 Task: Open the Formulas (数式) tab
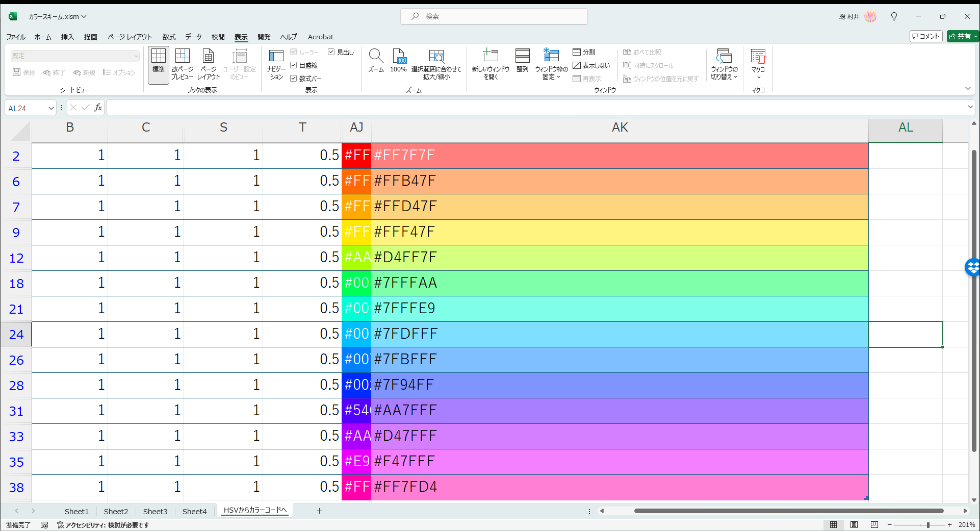coord(169,37)
